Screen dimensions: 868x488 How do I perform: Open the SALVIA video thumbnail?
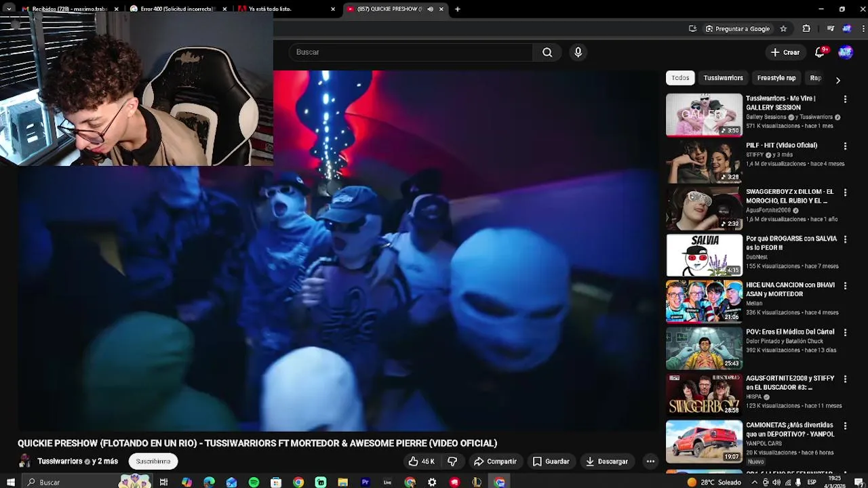[704, 255]
